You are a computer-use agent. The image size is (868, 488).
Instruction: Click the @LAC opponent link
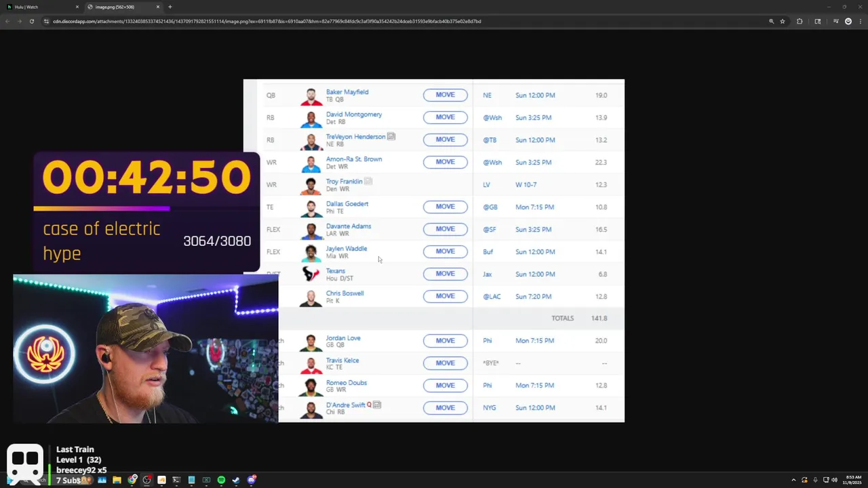[x=492, y=297]
